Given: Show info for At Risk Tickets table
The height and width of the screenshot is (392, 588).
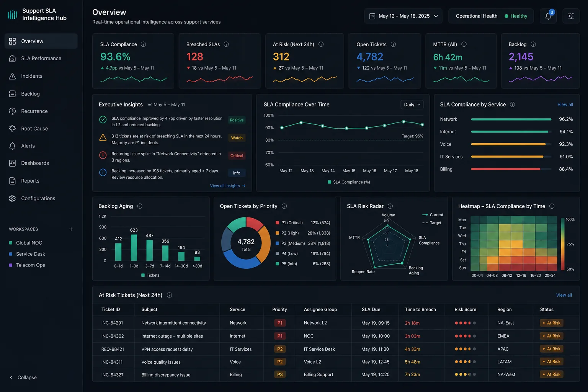Looking at the screenshot, I should click(x=169, y=295).
